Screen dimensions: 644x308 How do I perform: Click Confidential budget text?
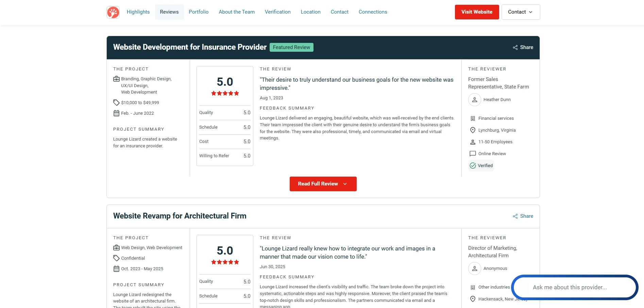133,258
